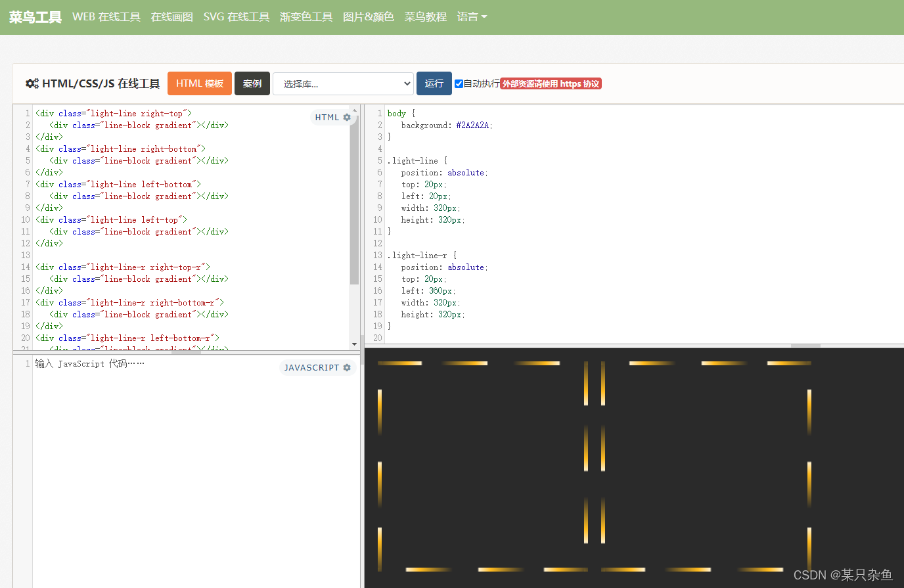The height and width of the screenshot is (588, 904).
Task: Visit 菜鸟教程 link in navbar
Action: coord(425,16)
